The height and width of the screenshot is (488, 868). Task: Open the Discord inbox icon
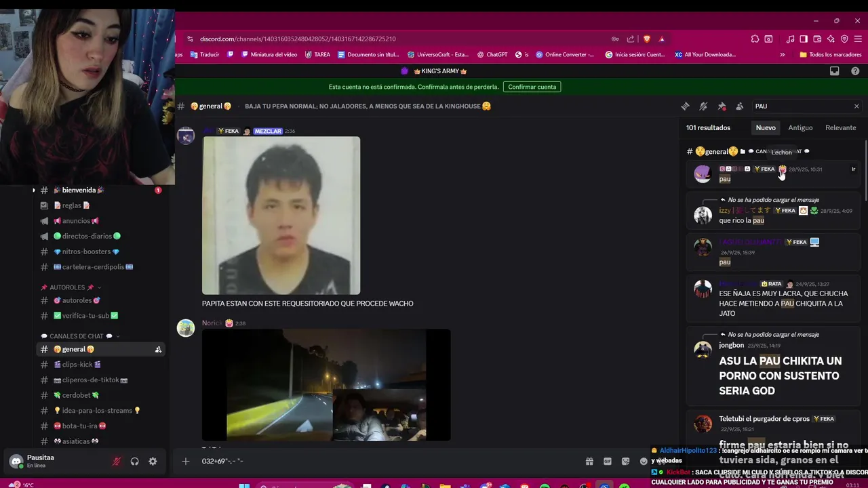pos(835,71)
